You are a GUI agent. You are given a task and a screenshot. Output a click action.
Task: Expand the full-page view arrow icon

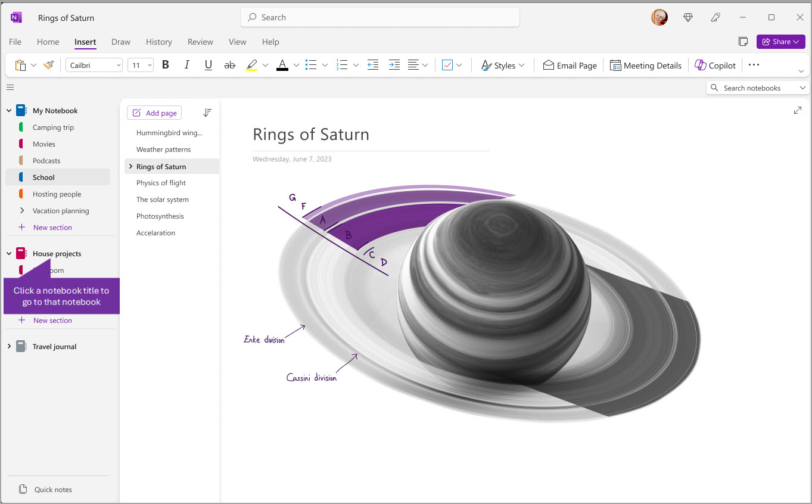tap(798, 110)
